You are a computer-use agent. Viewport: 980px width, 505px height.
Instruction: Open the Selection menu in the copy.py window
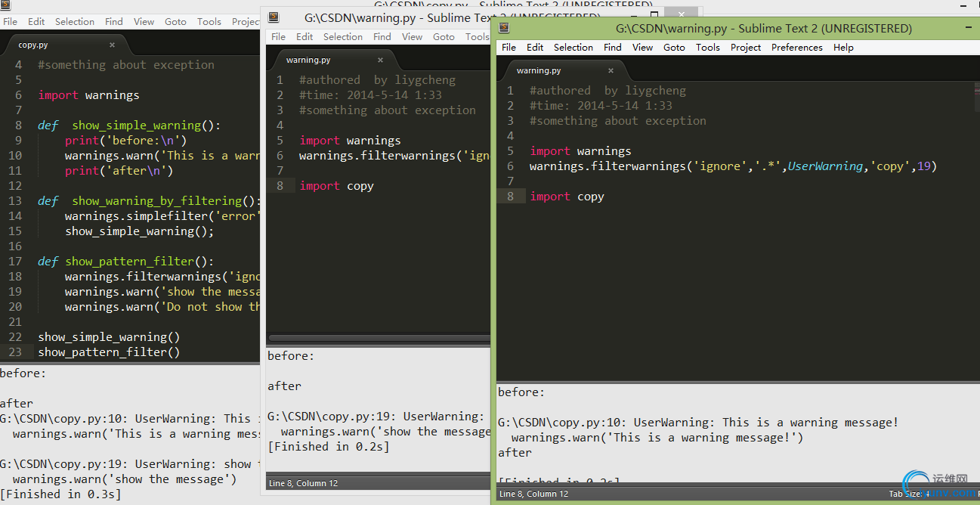[x=75, y=22]
